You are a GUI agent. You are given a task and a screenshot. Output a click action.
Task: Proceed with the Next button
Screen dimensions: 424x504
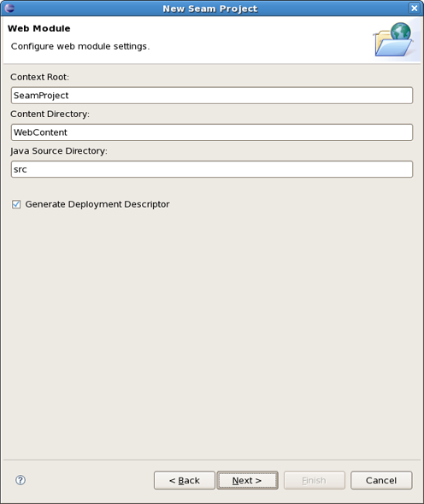(247, 480)
